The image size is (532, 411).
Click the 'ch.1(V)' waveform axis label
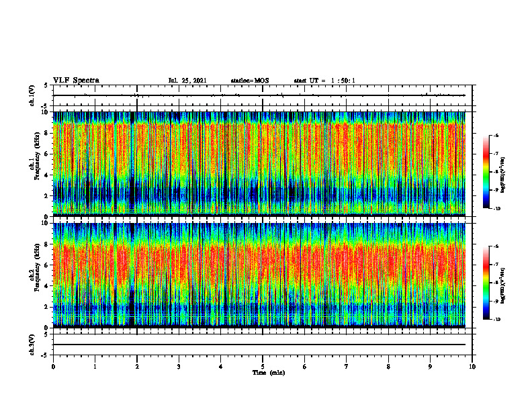pos(32,95)
